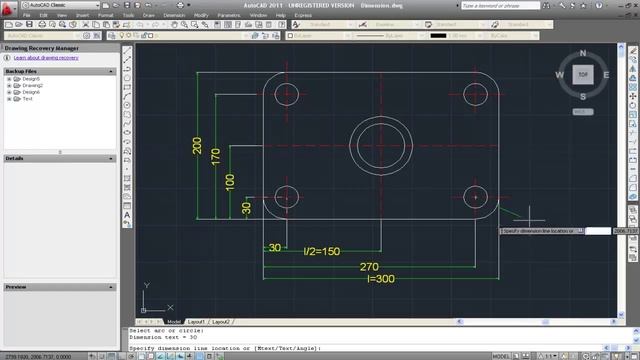Click the binoculars search icon in title bar
The image size is (640, 360).
coord(546,5)
